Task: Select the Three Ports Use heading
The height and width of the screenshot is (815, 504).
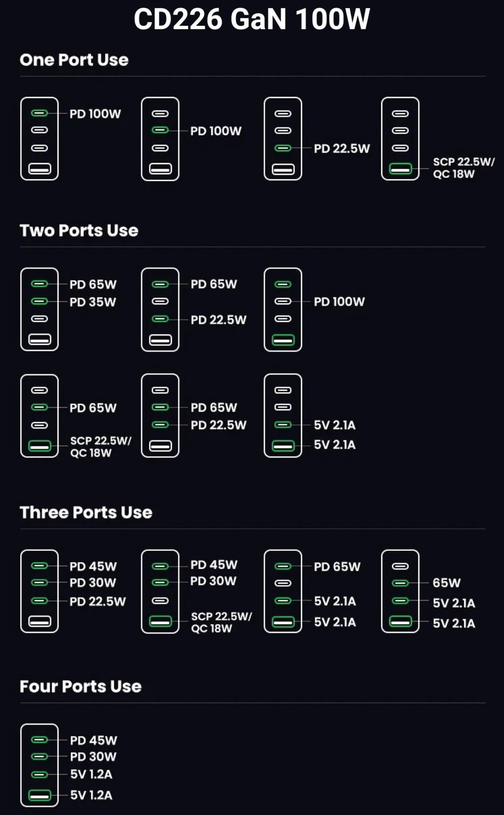Action: point(86,512)
